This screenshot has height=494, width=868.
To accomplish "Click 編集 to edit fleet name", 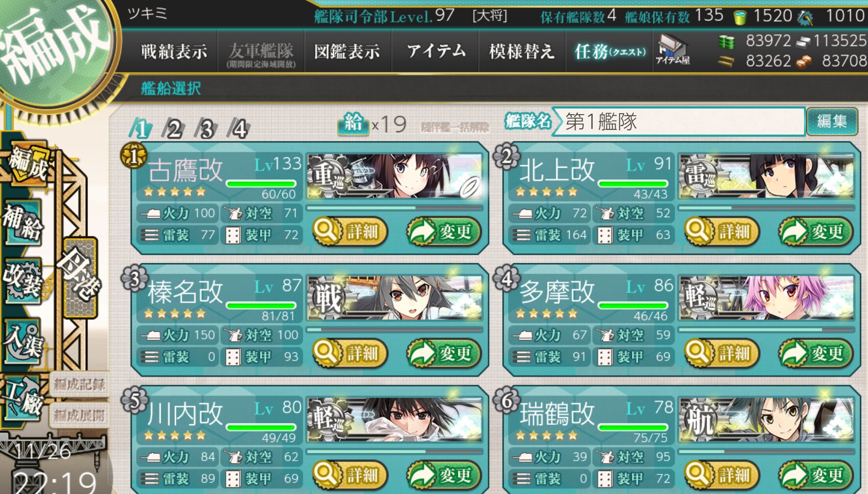I will point(832,121).
